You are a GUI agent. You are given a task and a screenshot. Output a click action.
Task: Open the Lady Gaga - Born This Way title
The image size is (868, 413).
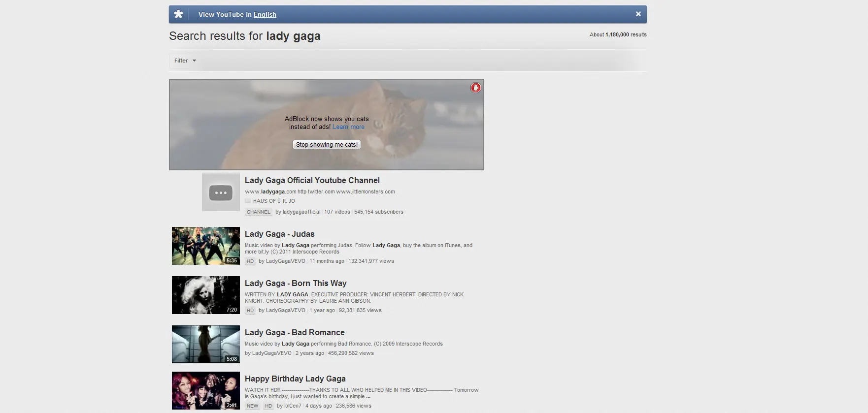pos(296,284)
